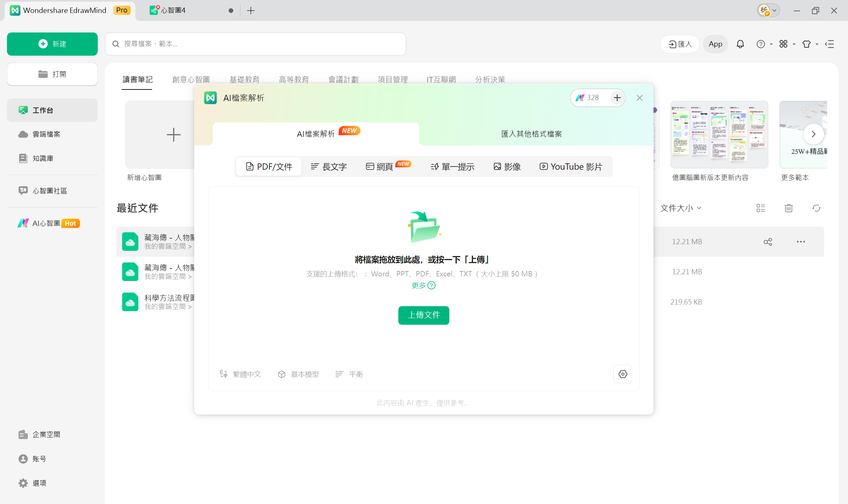Open the notification bell

[740, 44]
